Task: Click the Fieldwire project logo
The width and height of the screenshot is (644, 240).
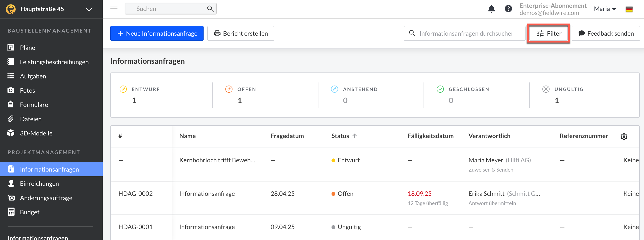Action: tap(11, 9)
